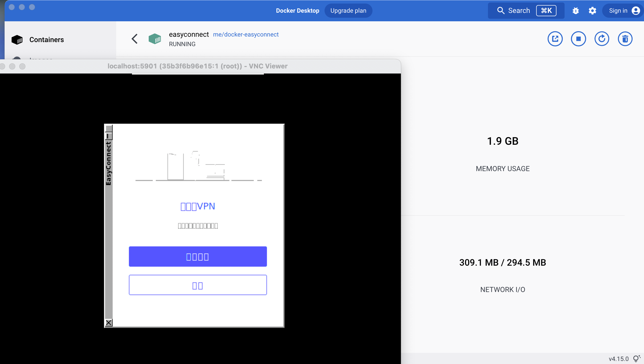644x364 pixels.
Task: Click the search magnifier icon
Action: (501, 10)
